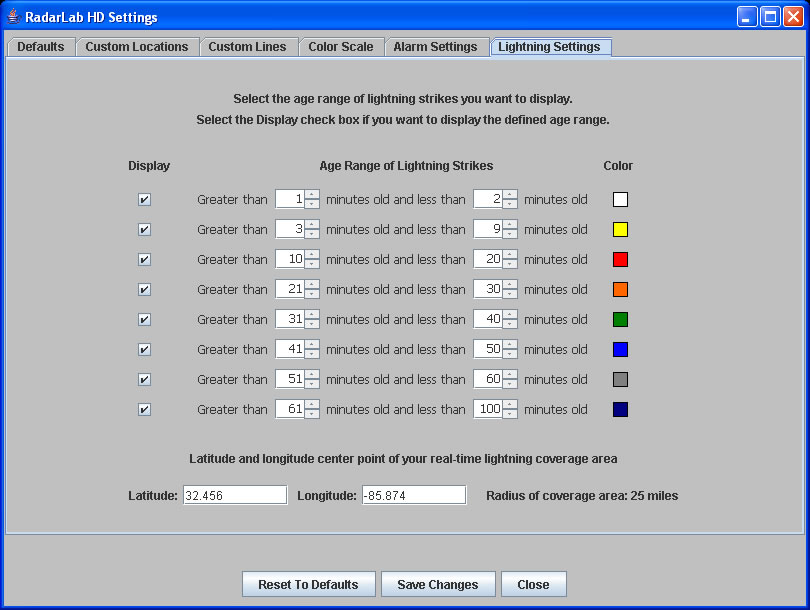This screenshot has width=810, height=610.
Task: Lower the 'less than 30' minutes value
Action: [510, 294]
